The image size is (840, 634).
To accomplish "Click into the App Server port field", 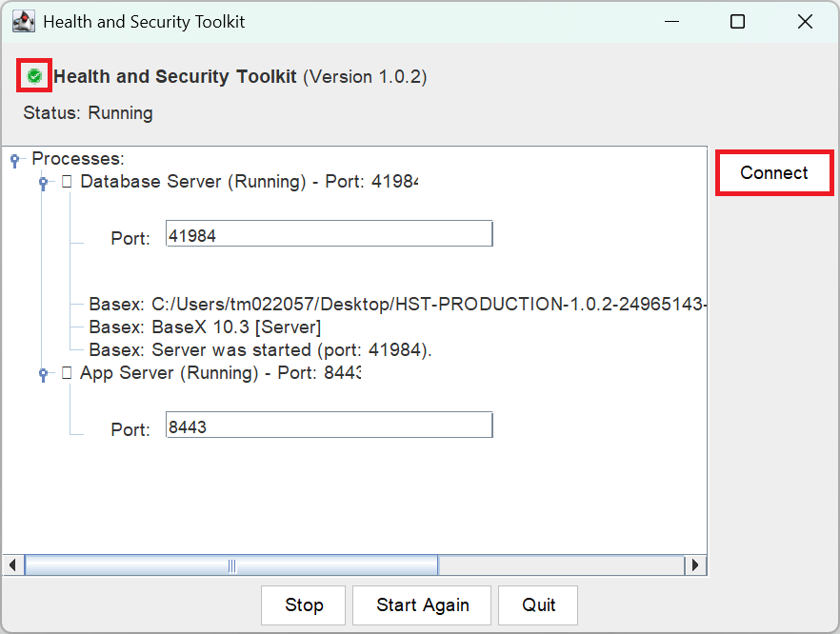I will pos(329,426).
